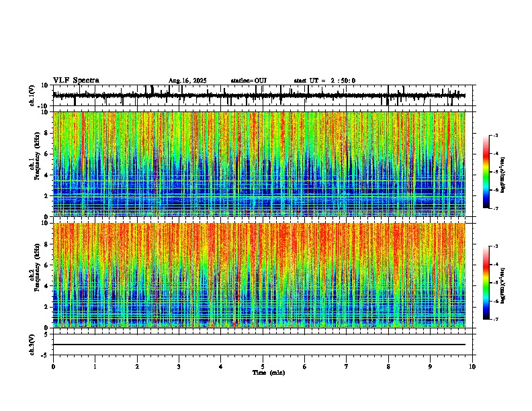Click the time axis tick label '10'

[x=472, y=367]
